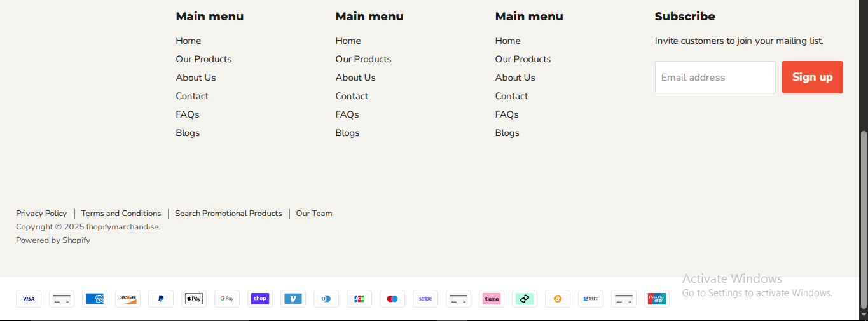Select FAQs in third Main menu column
The height and width of the screenshot is (321, 868).
point(507,114)
